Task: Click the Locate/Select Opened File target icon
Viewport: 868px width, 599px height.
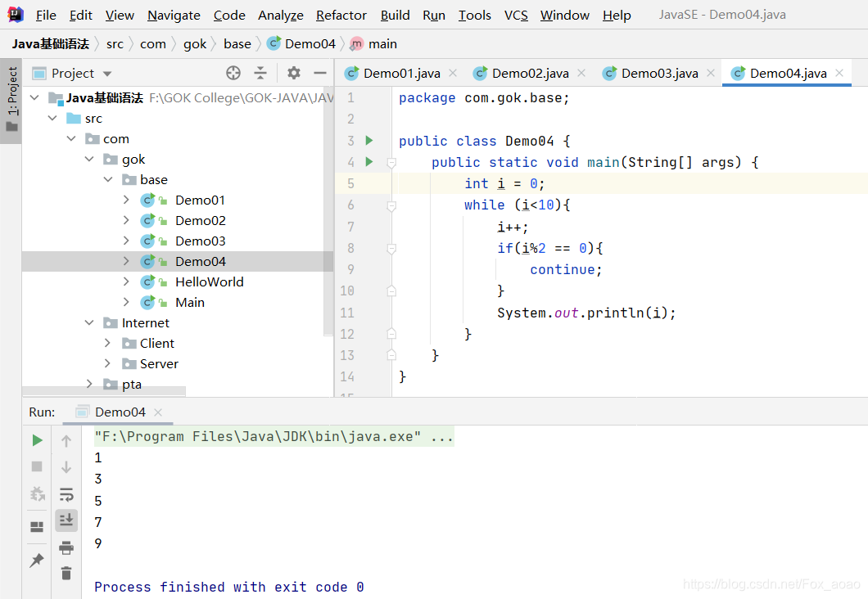Action: tap(233, 73)
